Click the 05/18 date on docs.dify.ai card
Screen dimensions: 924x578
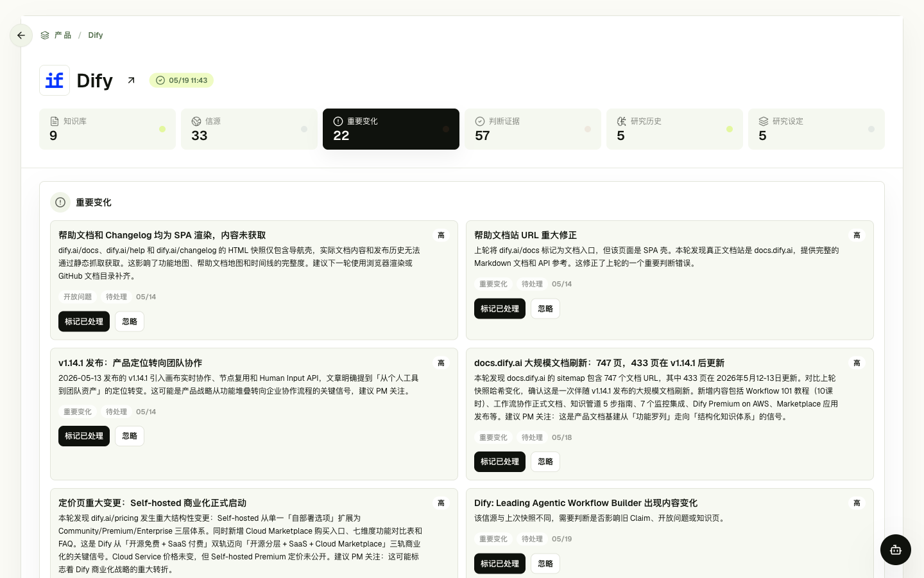(561, 437)
